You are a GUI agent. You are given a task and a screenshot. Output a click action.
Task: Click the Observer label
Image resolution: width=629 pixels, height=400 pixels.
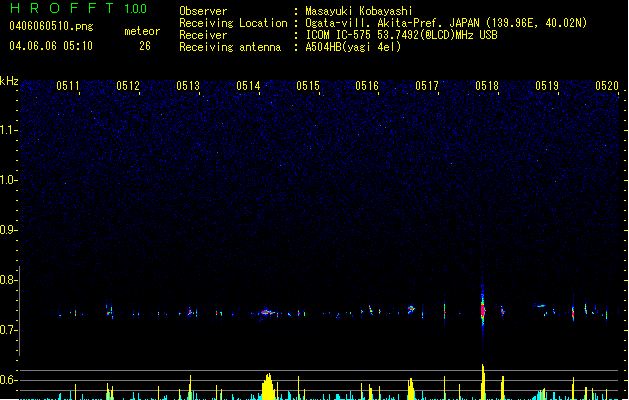203,11
